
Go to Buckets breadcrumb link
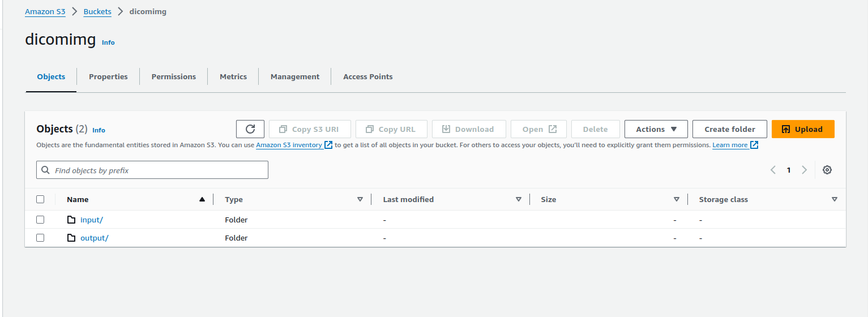(x=97, y=11)
